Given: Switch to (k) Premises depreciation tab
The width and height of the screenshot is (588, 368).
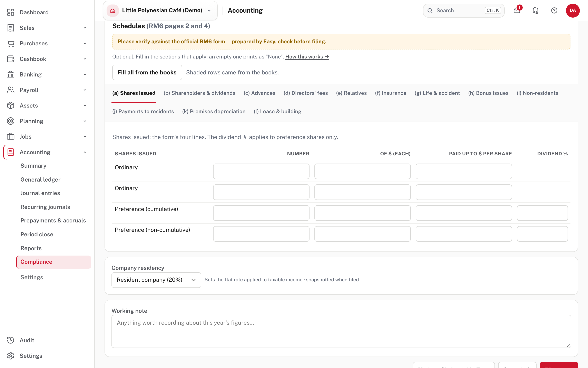Looking at the screenshot, I should click(x=214, y=111).
